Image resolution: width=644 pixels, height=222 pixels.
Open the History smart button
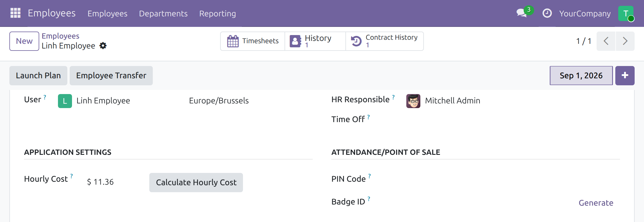pos(315,41)
